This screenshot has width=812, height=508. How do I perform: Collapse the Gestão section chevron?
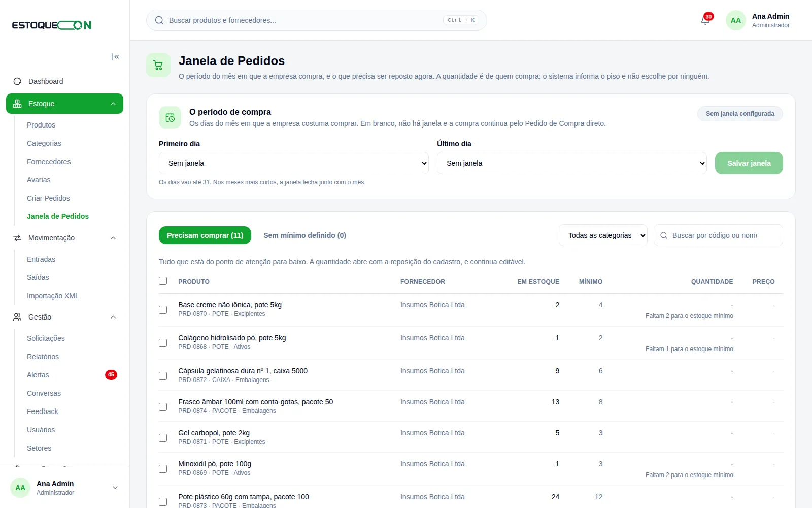click(113, 317)
